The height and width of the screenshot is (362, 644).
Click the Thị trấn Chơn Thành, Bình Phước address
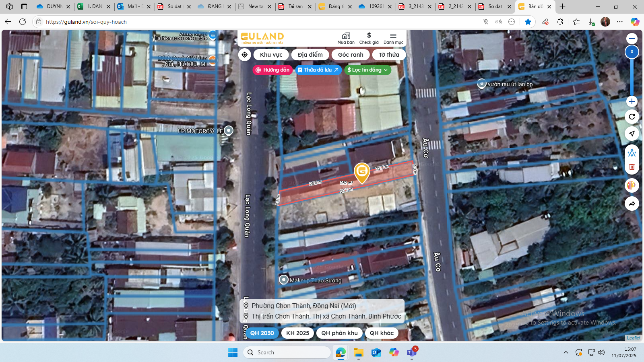click(326, 316)
